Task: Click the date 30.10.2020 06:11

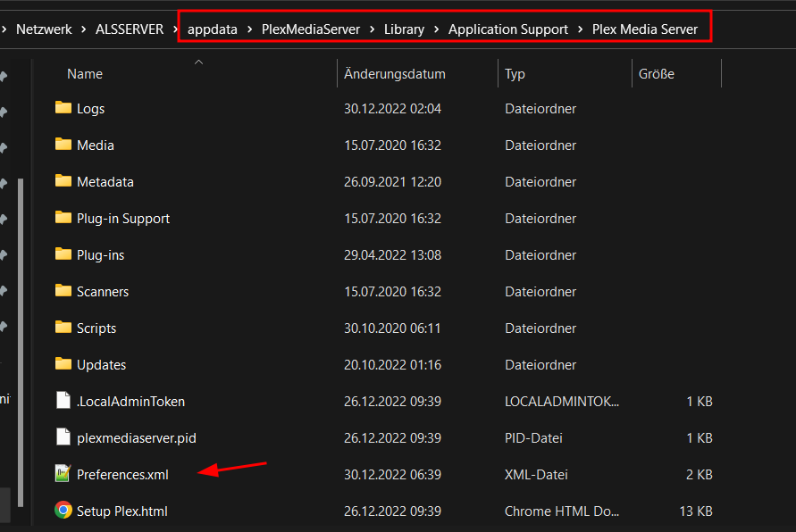Action: click(392, 328)
